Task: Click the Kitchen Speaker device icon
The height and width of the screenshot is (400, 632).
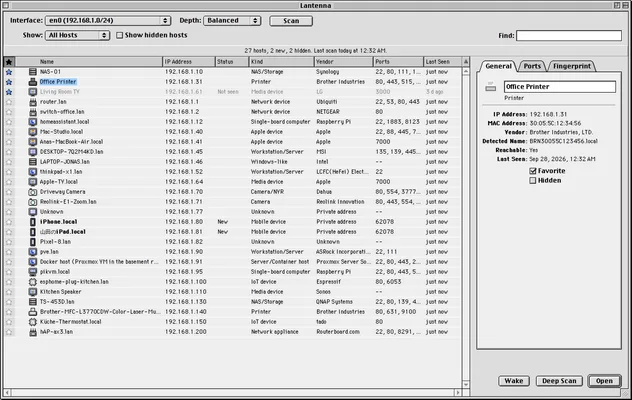Action: tap(33, 292)
